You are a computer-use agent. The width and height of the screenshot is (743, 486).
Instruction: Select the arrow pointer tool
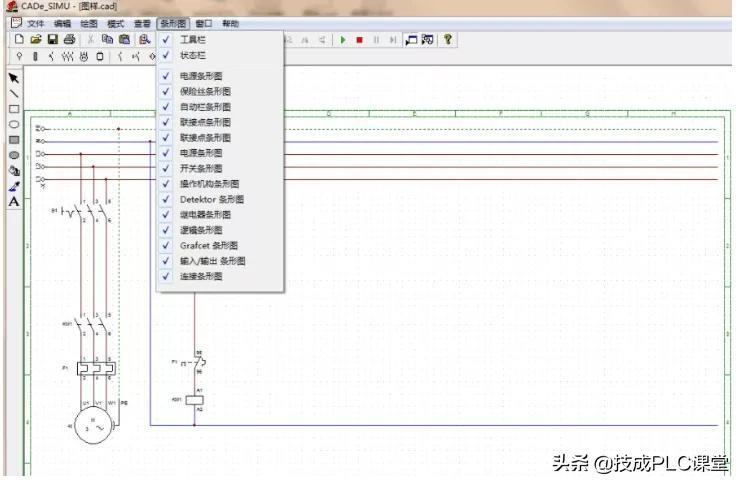(14, 77)
